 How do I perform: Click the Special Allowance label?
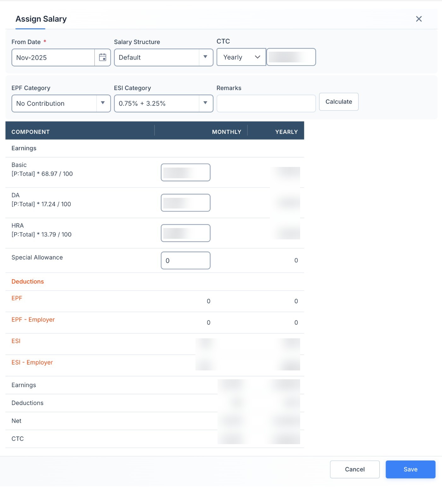pyautogui.click(x=37, y=257)
